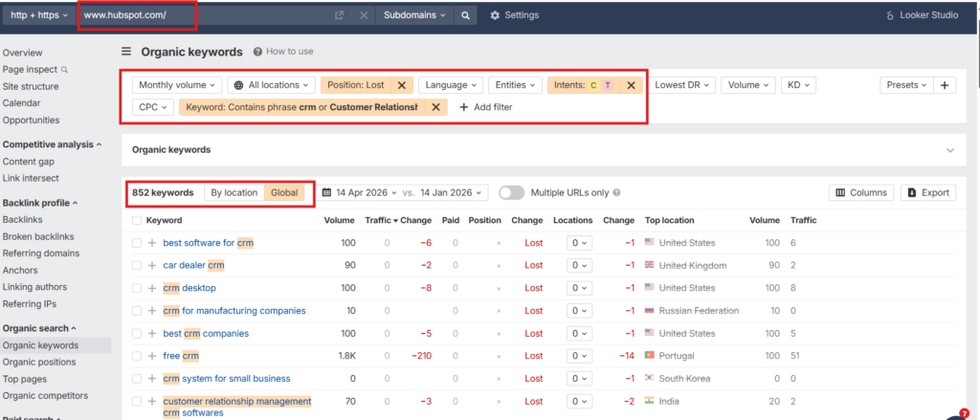
Task: Toggle Multiple URLs only switch
Action: pyautogui.click(x=511, y=192)
